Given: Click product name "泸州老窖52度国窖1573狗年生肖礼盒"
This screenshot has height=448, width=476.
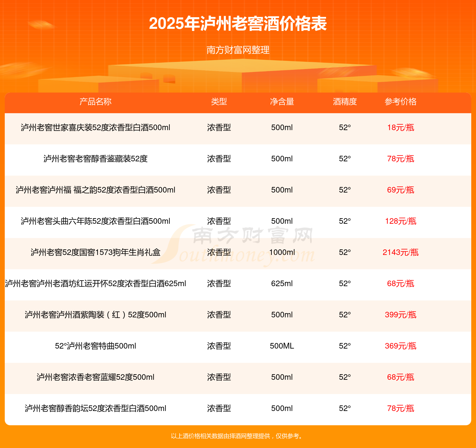Looking at the screenshot, I should point(95,252).
